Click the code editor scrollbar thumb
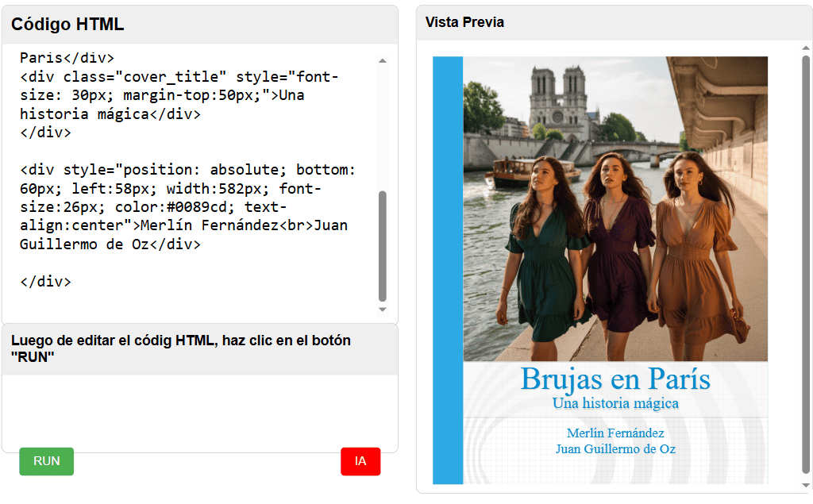 [383, 246]
